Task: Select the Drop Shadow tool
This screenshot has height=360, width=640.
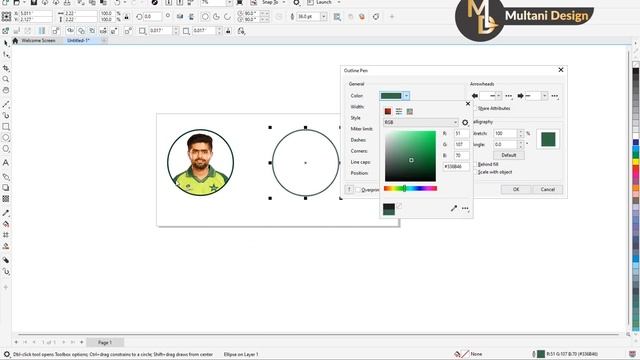Action: click(6, 188)
